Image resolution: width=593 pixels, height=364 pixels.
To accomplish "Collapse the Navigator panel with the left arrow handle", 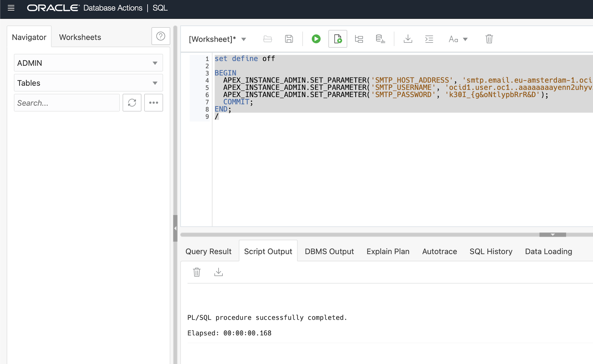I will tap(175, 228).
